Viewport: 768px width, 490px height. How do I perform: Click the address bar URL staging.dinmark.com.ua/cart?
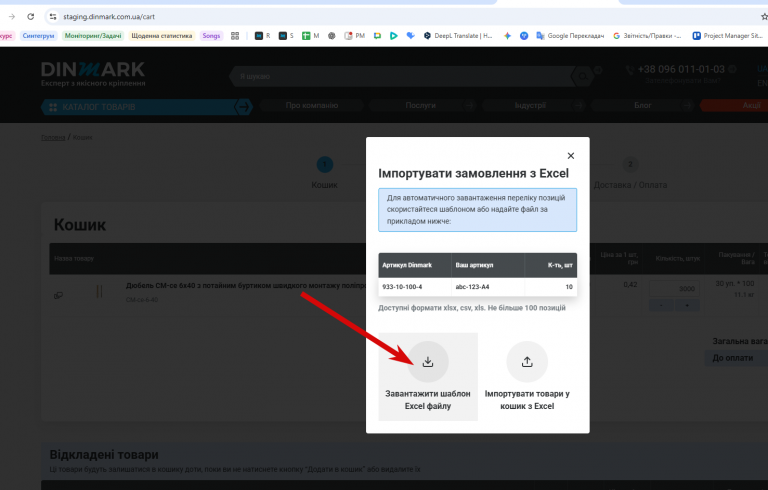click(x=109, y=17)
